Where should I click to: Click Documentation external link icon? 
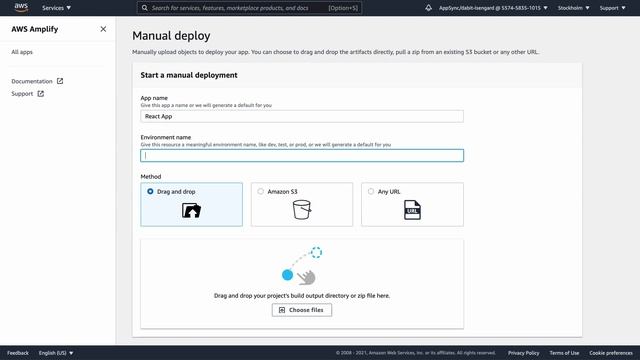point(60,81)
